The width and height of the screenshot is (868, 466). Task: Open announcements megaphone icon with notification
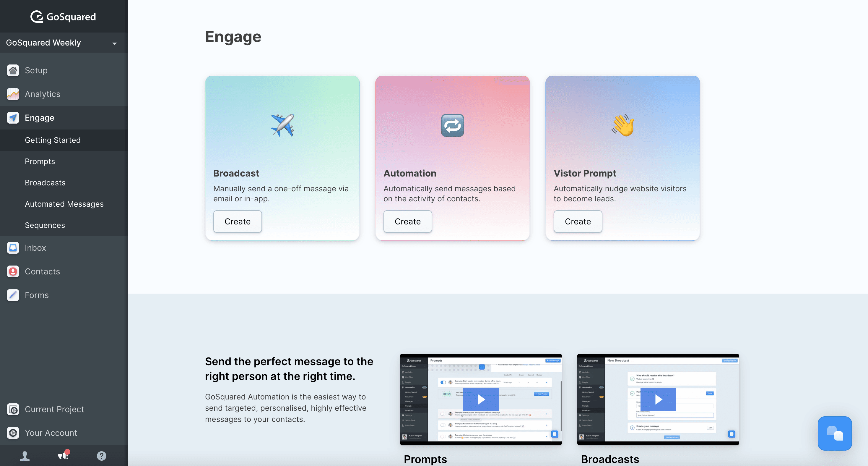(63, 456)
